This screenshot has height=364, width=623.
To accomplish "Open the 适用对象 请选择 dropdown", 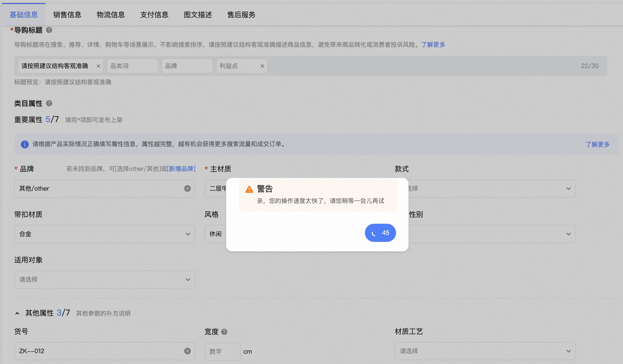I will tap(105, 280).
